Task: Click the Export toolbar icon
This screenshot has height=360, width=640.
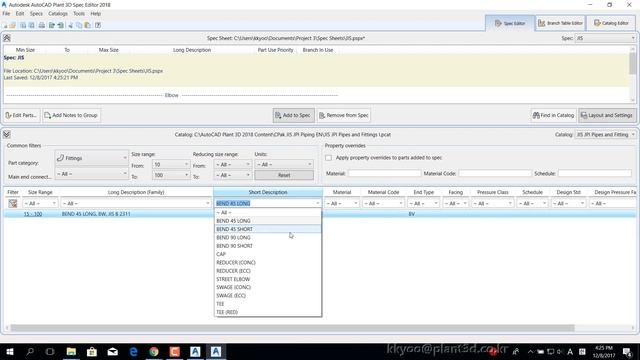Action: (x=52, y=25)
